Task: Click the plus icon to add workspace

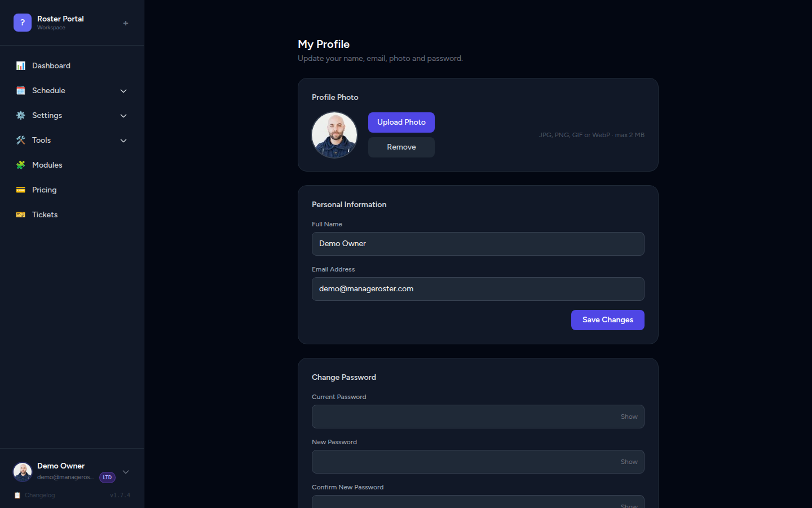Action: point(125,23)
